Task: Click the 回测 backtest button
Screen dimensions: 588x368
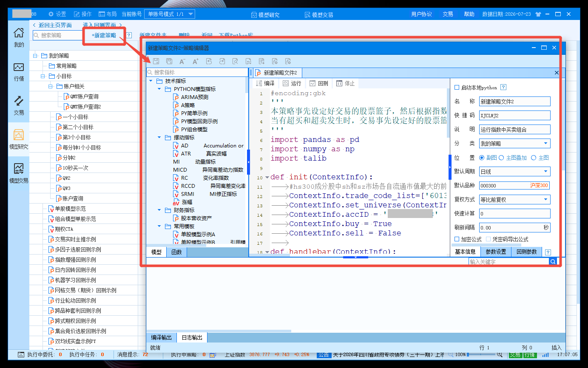Action: [x=318, y=83]
